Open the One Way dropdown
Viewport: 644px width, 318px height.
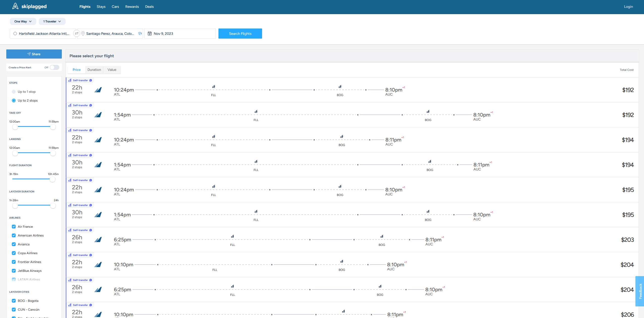[23, 21]
